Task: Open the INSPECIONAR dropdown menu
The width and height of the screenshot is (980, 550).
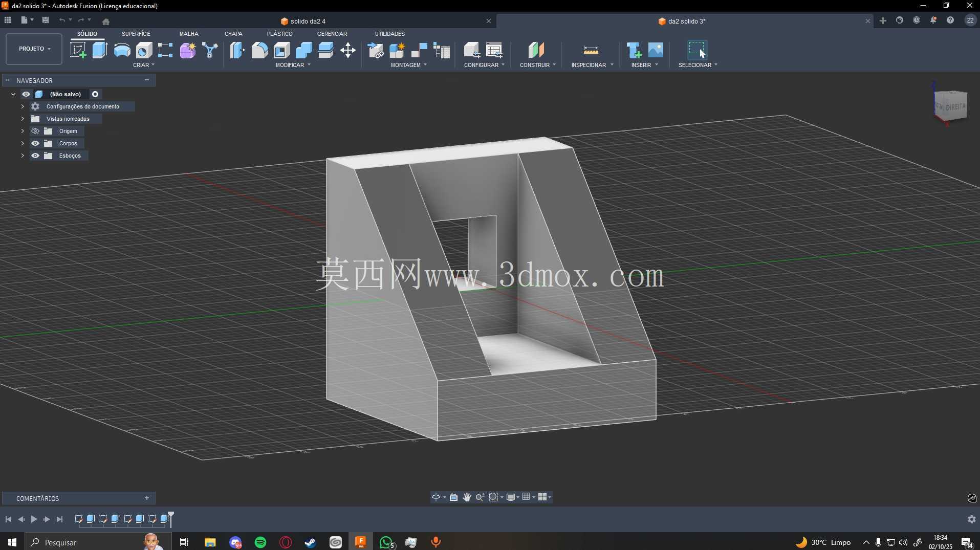Action: coord(592,65)
